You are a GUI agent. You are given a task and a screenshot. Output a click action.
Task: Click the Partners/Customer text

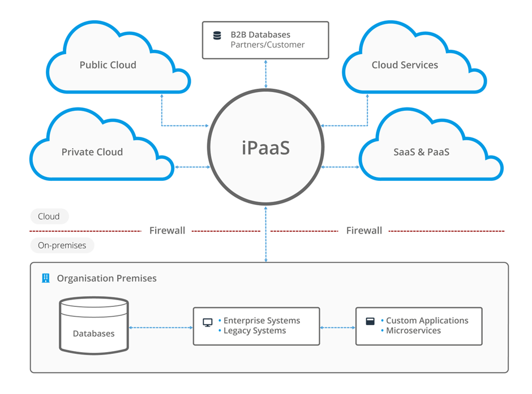coord(268,45)
